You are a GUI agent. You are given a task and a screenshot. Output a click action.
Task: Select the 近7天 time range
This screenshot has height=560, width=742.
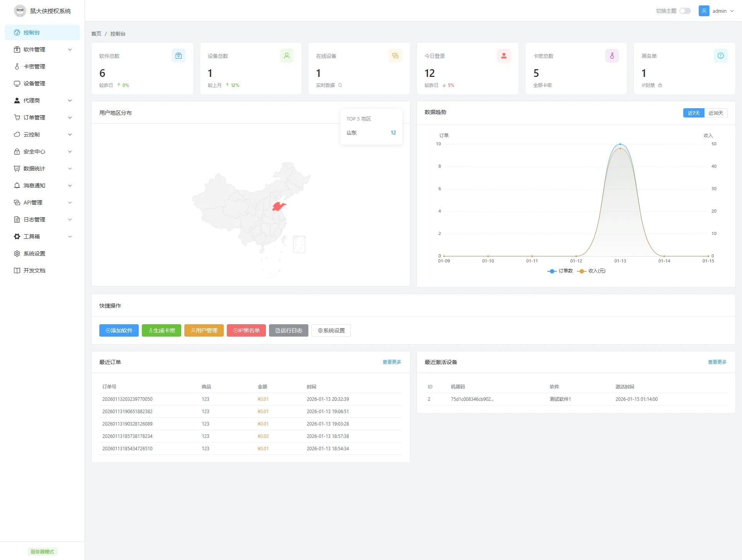[x=694, y=113]
